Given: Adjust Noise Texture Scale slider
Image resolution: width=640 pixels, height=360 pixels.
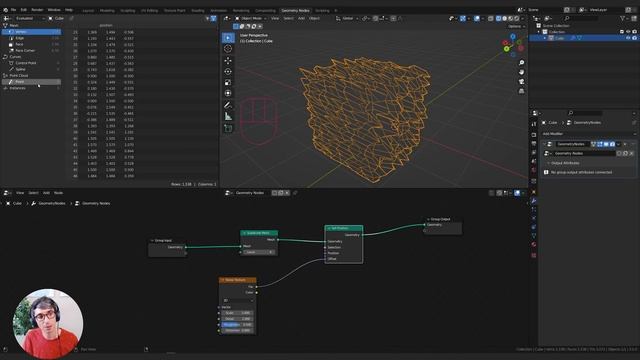Looking at the screenshot, I should [x=238, y=313].
